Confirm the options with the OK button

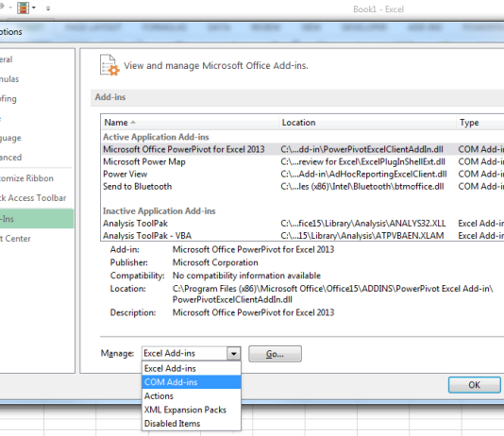pos(475,385)
